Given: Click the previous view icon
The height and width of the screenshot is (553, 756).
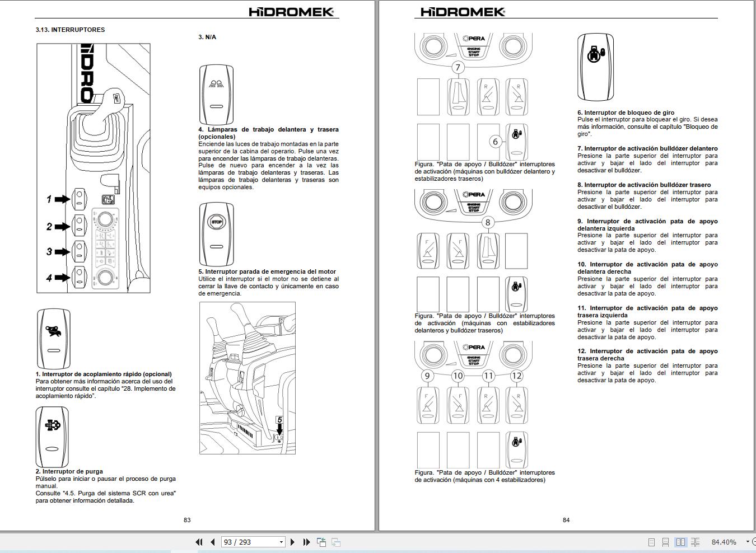Looking at the screenshot, I should (321, 542).
